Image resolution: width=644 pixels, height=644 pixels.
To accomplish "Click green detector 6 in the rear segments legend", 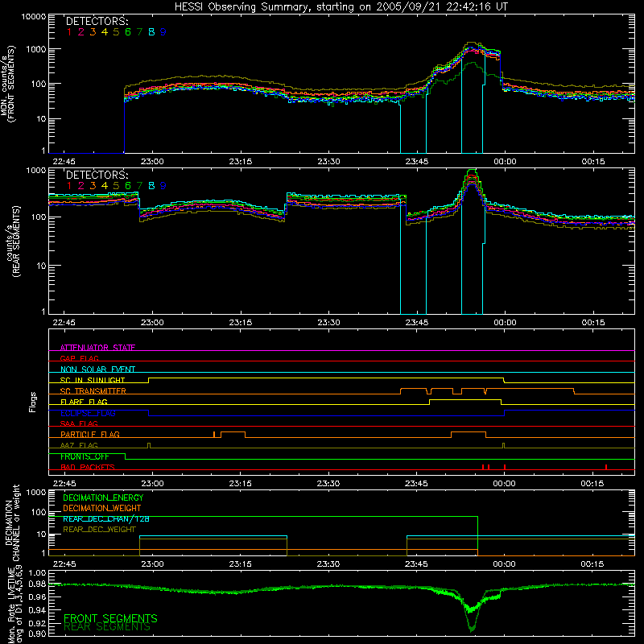I will (x=128, y=186).
